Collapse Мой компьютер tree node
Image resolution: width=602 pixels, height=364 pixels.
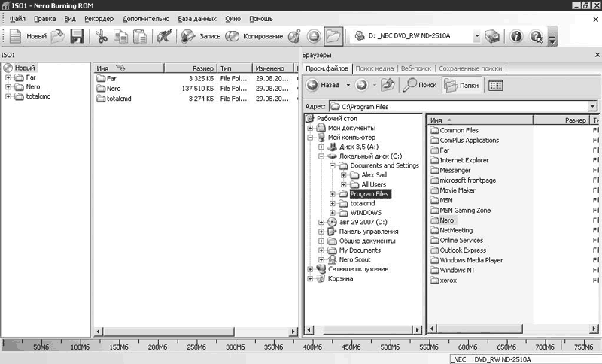pyautogui.click(x=310, y=138)
